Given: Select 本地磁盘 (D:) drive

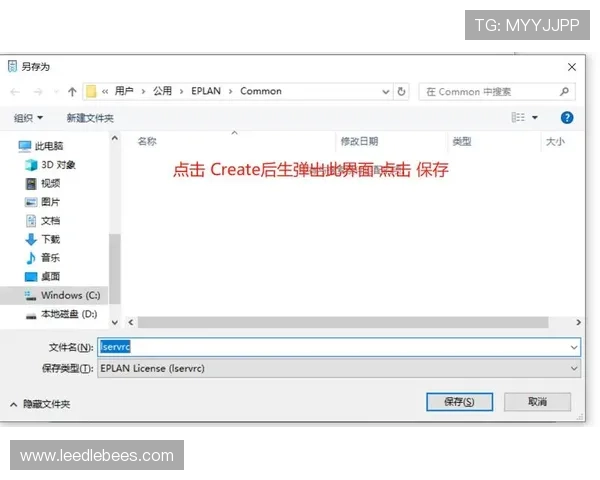Looking at the screenshot, I should (x=61, y=314).
